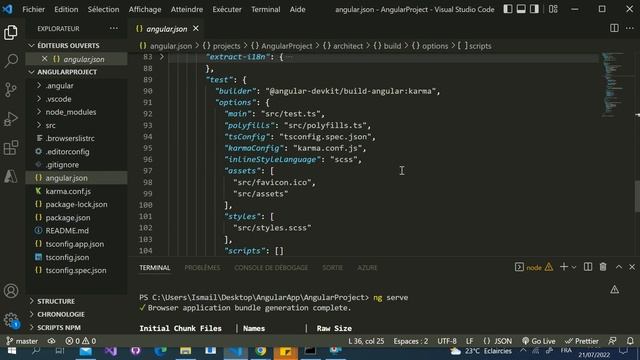The height and width of the screenshot is (360, 640).
Task: Close the angular.json editor tab
Action: point(196,29)
